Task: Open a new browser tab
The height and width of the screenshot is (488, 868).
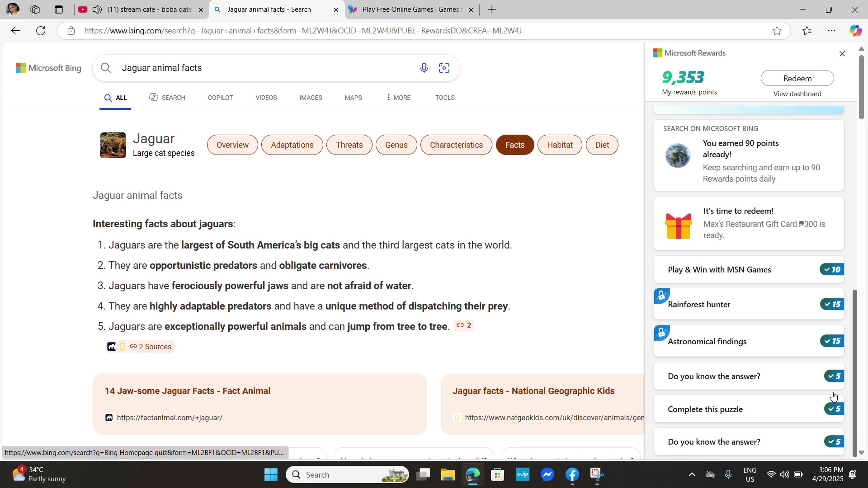Action: pyautogui.click(x=492, y=9)
